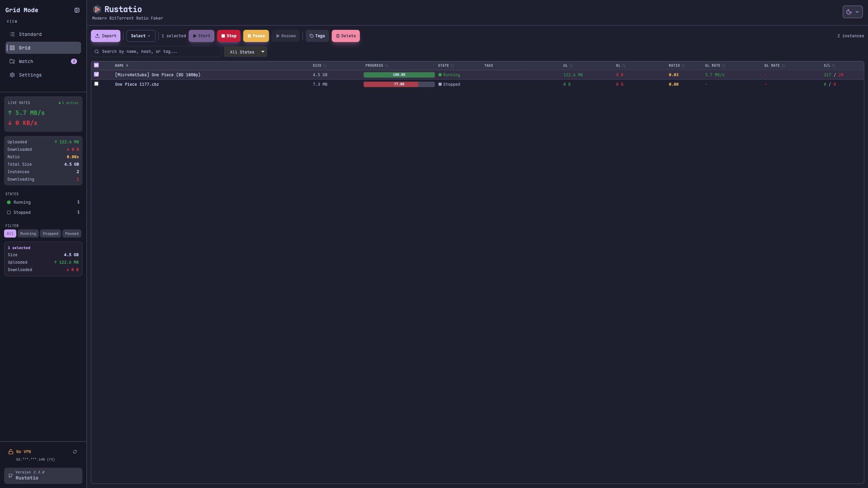Pause the selected torrent
The image size is (868, 488).
256,36
